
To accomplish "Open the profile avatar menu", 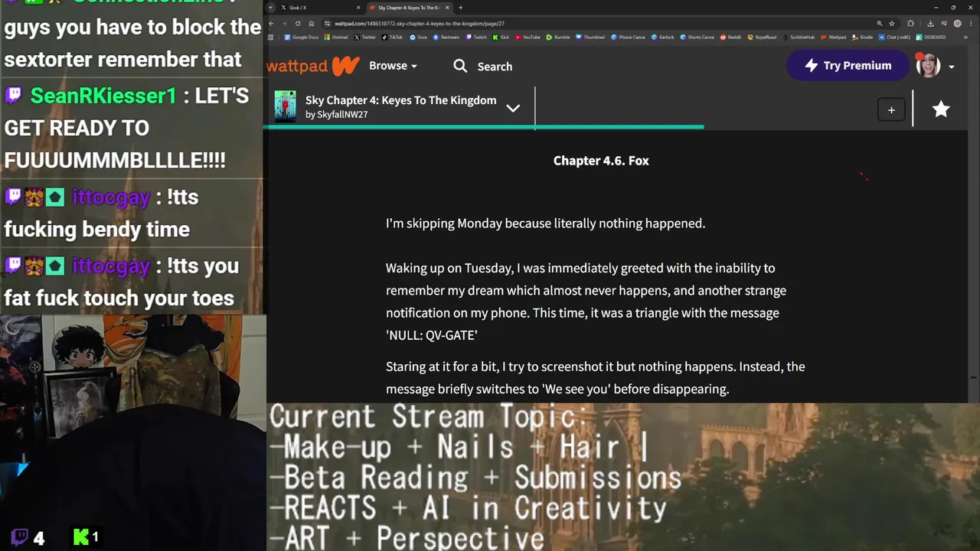I will click(928, 66).
